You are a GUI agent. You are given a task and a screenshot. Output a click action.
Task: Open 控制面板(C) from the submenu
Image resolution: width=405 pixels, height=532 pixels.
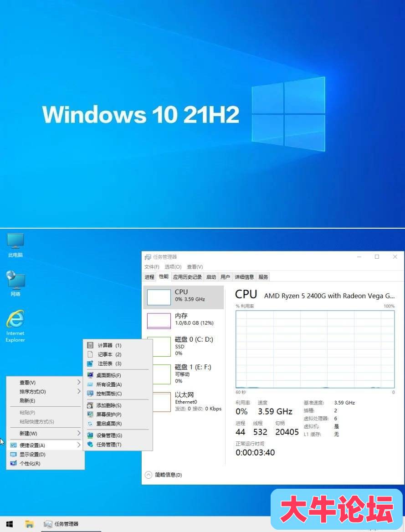[118, 394]
